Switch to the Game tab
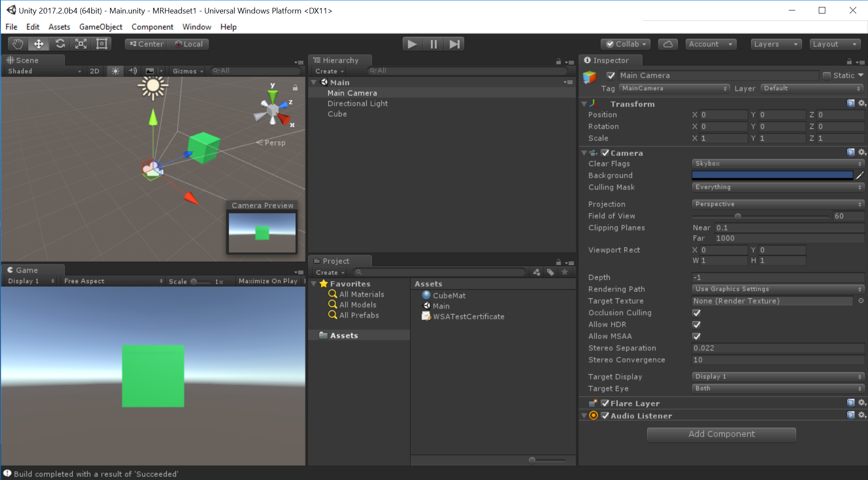Screen dimensions: 868x480 pos(26,270)
